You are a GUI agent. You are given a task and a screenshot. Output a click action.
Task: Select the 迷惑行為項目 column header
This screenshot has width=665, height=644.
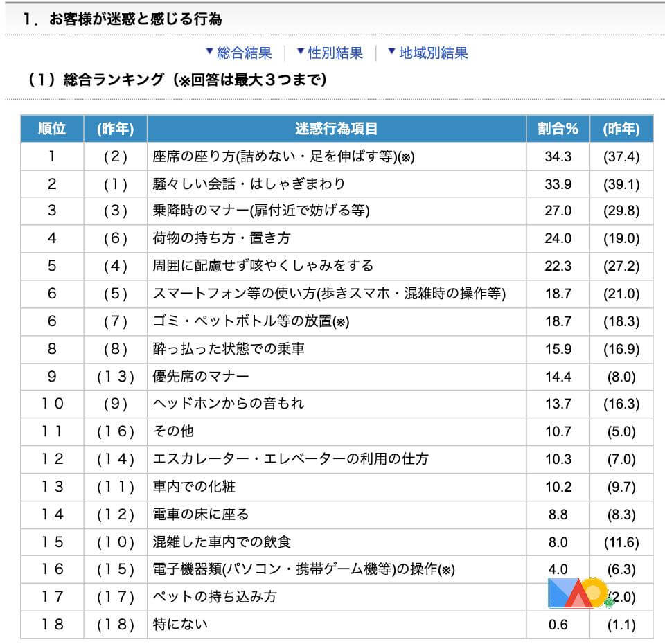pos(337,129)
